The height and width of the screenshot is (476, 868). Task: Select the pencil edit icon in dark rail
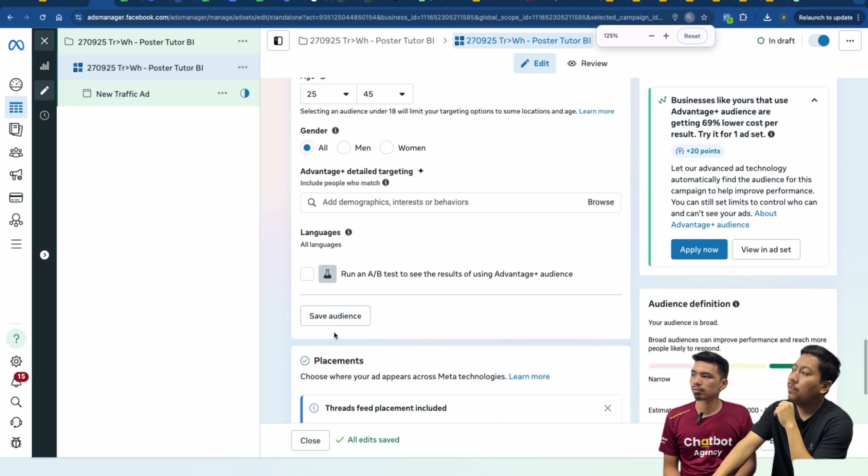click(45, 90)
